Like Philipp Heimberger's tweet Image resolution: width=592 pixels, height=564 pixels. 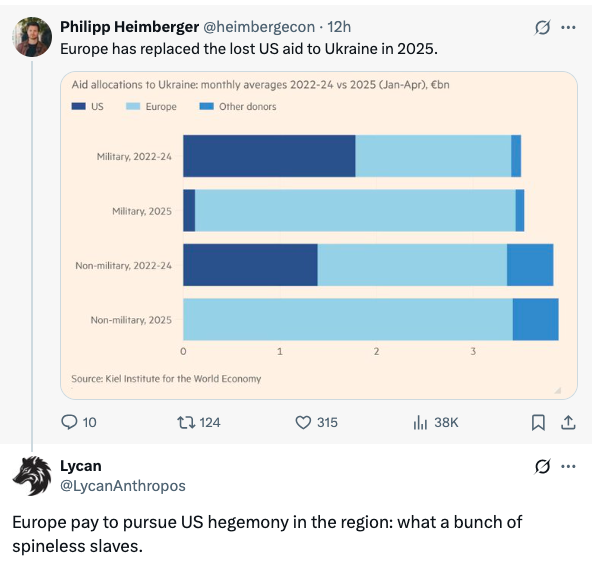(316, 422)
